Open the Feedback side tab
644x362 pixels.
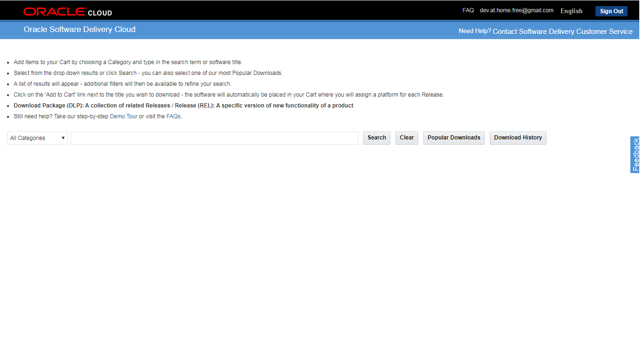(635, 155)
